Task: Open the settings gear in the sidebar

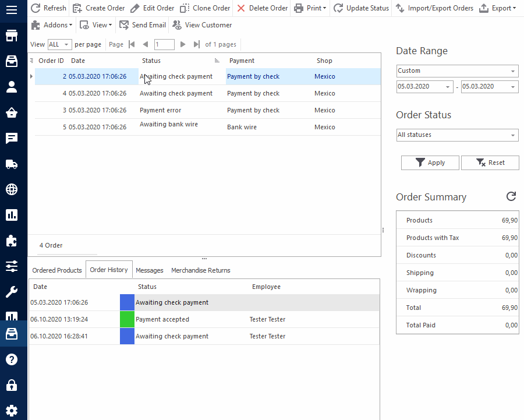Action: tap(12, 410)
